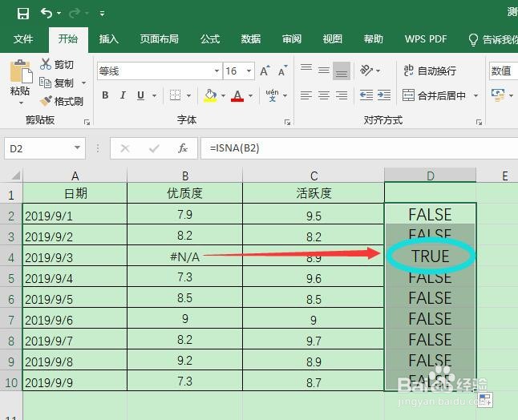Click the Select All corner triangle

[x=15, y=176]
